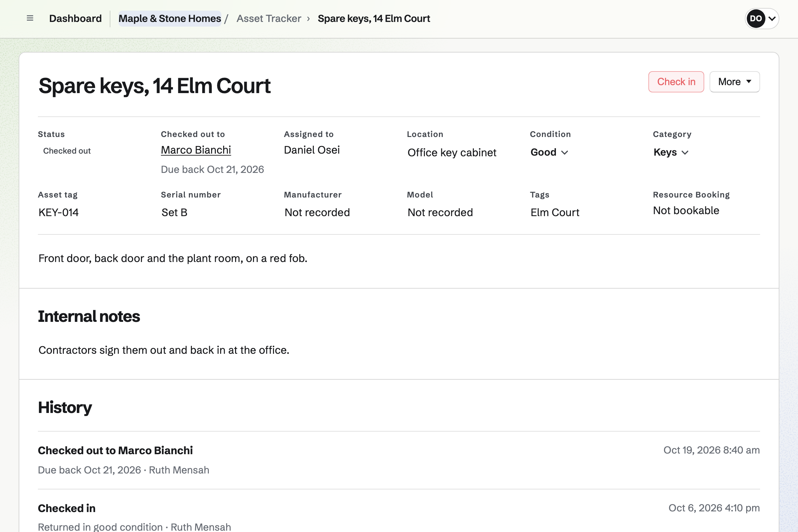The height and width of the screenshot is (532, 798).
Task: Click timestamp 'Oct 6, 2026 4:10 pm'
Action: tap(714, 508)
